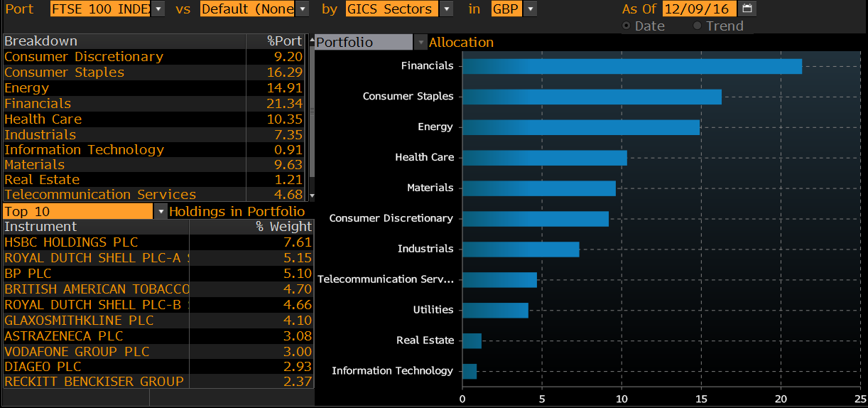Click the %Port column header
Viewport: 868px width, 408px height.
point(276,41)
